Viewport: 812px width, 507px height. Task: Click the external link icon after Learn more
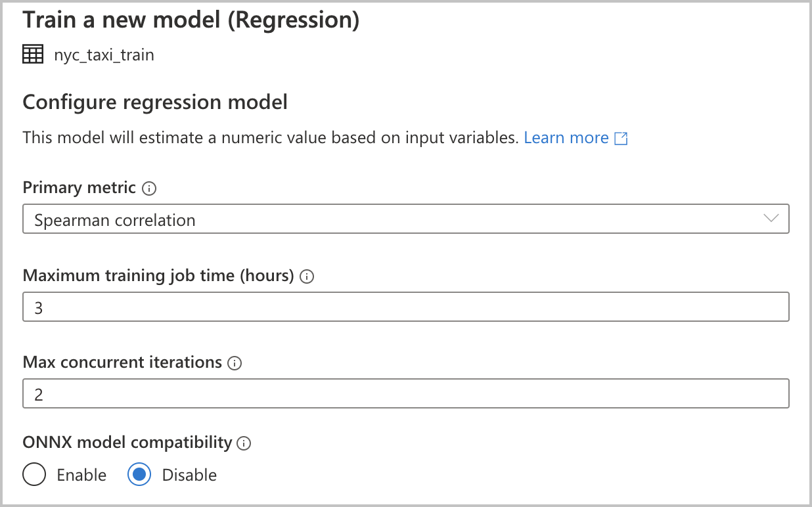621,138
